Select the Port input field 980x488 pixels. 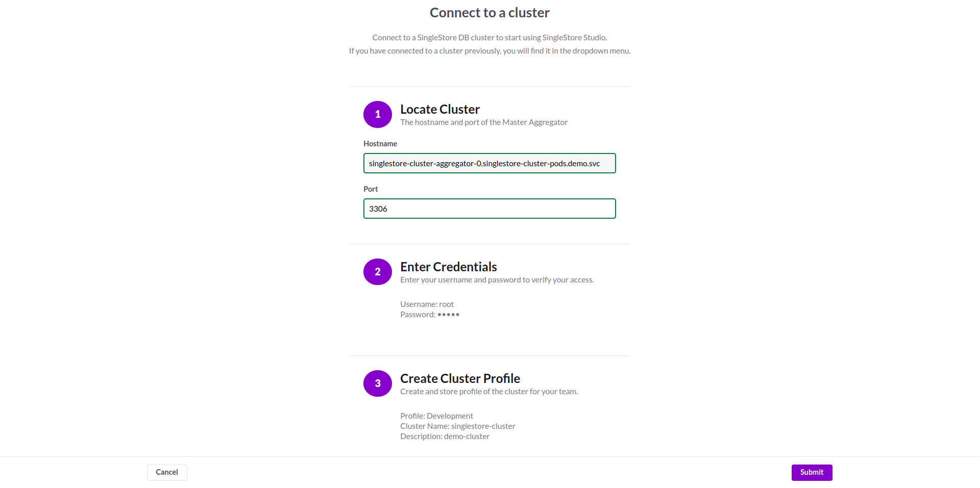(489, 209)
